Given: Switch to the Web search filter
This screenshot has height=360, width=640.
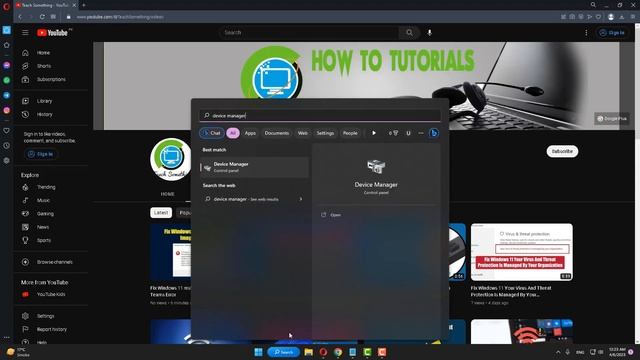Looking at the screenshot, I should (x=302, y=133).
